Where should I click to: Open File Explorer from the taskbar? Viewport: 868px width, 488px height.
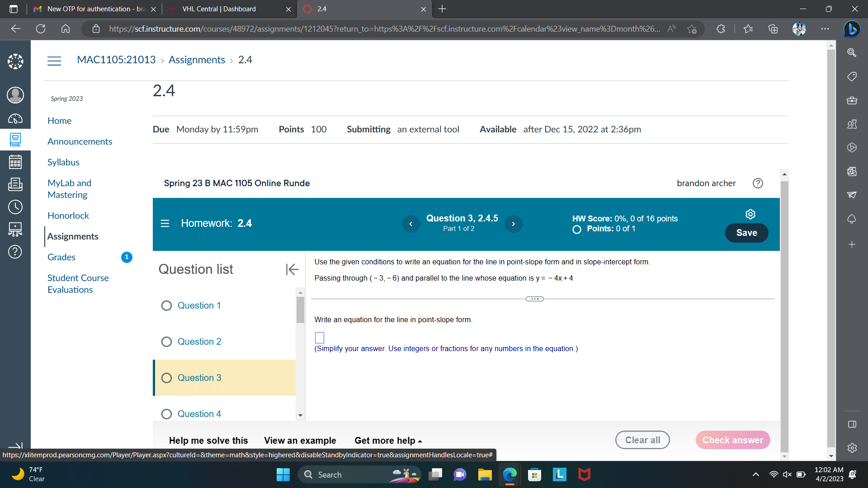tap(485, 474)
